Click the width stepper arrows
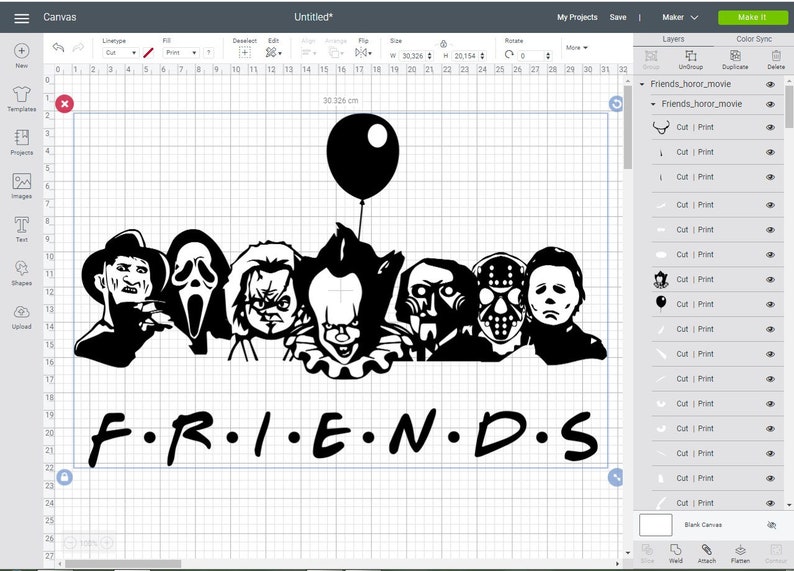The height and width of the screenshot is (571, 794). [430, 56]
